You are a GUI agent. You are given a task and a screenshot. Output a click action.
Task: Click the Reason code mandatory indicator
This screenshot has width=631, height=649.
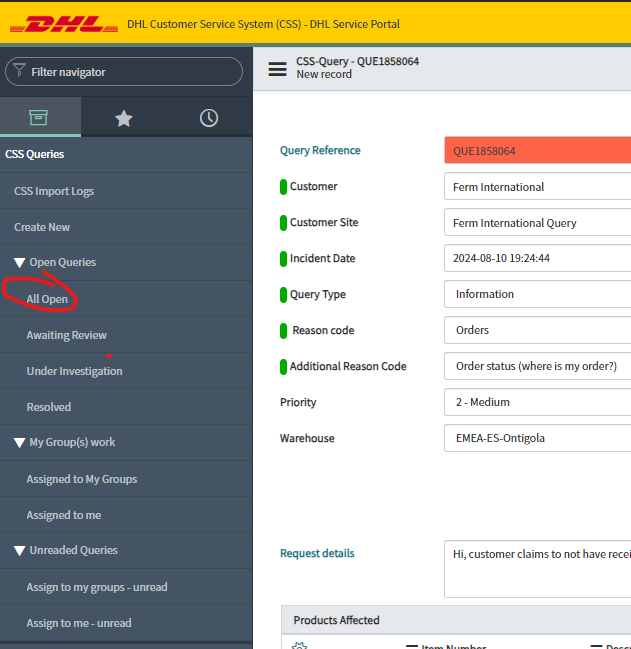coord(283,331)
